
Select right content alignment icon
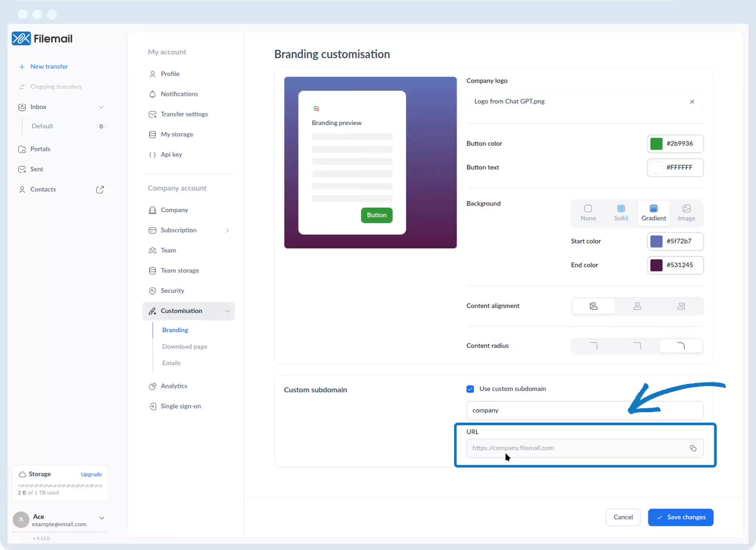[x=681, y=306]
